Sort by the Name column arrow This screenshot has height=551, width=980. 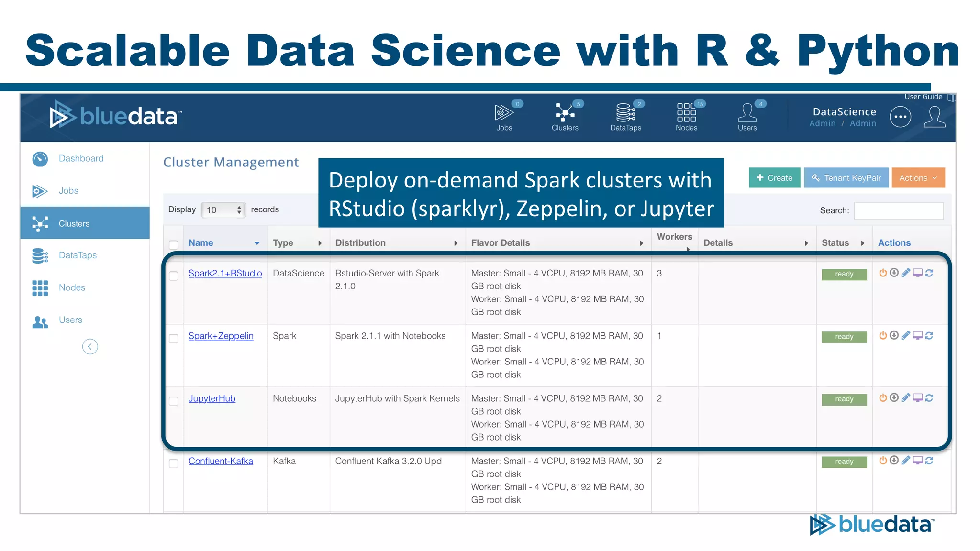pos(257,243)
